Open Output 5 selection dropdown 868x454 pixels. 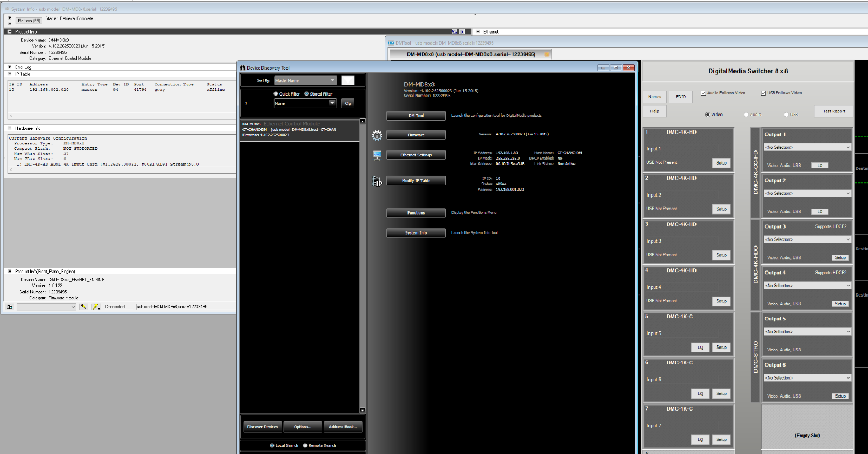pyautogui.click(x=808, y=332)
